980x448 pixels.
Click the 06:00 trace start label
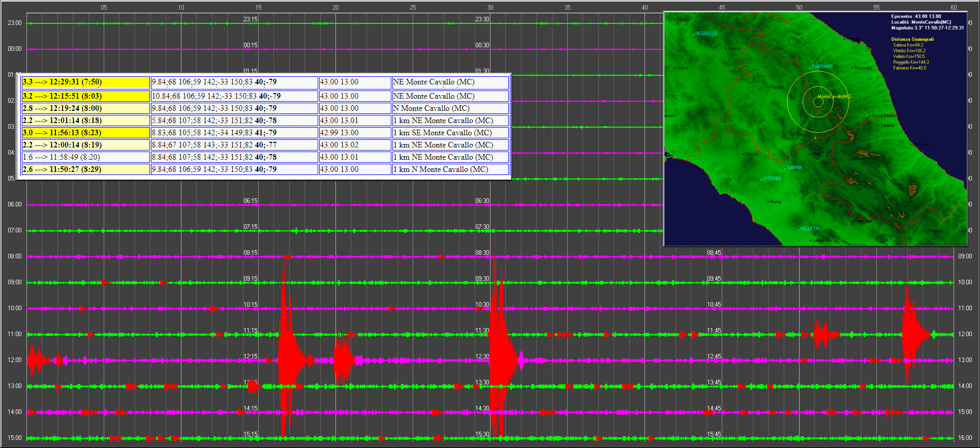click(x=15, y=204)
